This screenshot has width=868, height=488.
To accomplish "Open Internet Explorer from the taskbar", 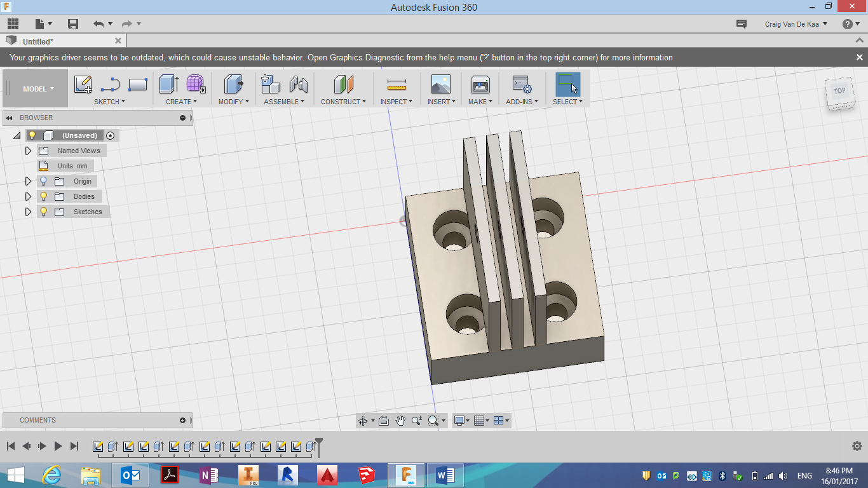I will point(51,475).
